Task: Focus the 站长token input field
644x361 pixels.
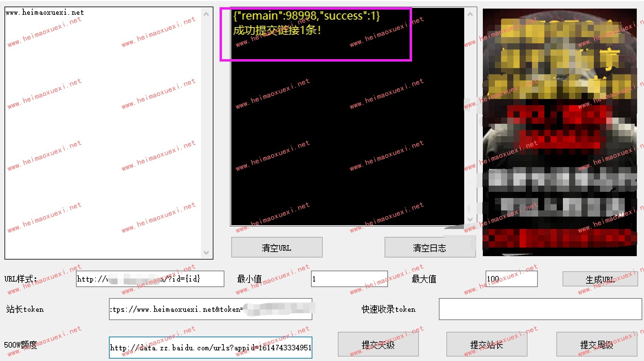Action: [x=210, y=309]
